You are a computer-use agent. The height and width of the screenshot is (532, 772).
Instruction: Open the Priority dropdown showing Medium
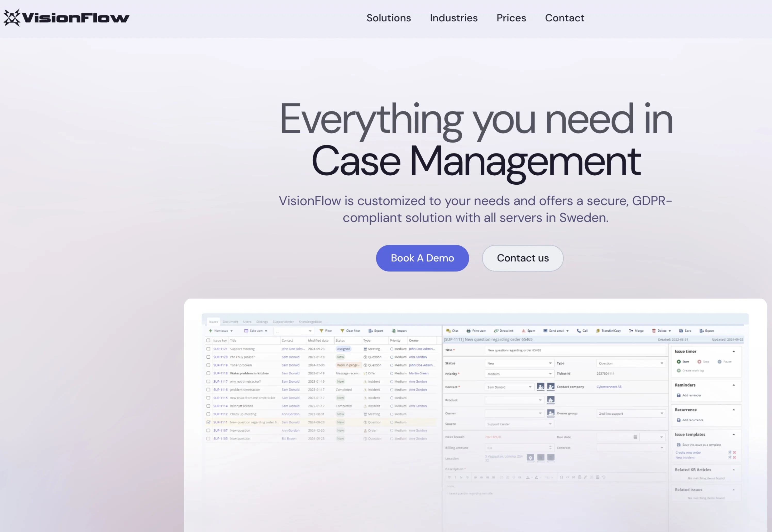pos(519,374)
